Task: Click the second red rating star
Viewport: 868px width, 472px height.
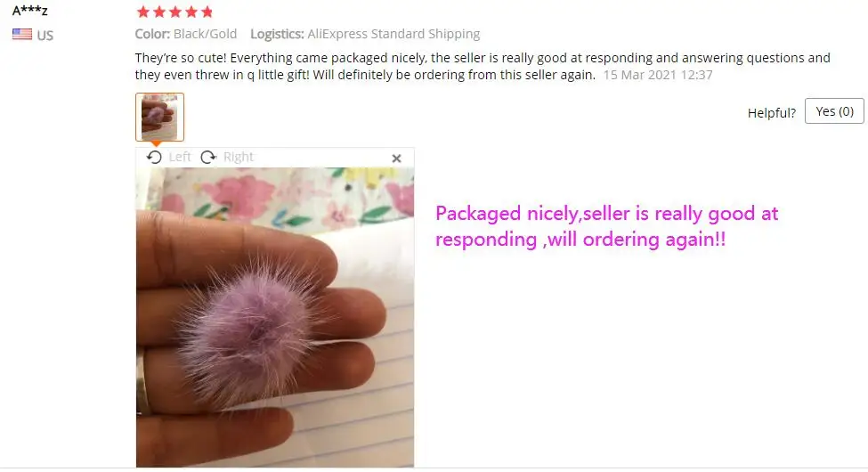Action: tap(158, 12)
